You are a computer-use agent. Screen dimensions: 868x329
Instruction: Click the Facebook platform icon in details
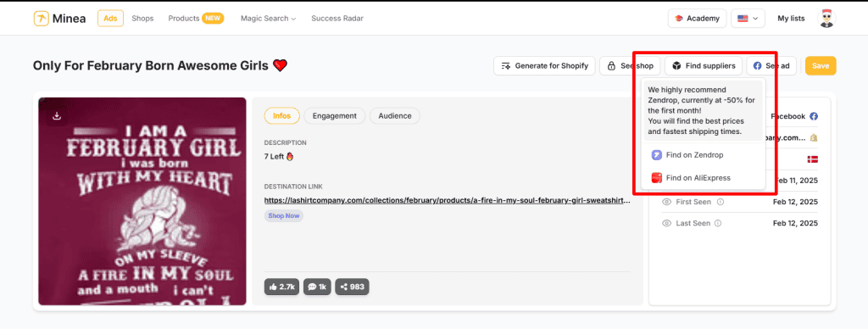click(813, 116)
